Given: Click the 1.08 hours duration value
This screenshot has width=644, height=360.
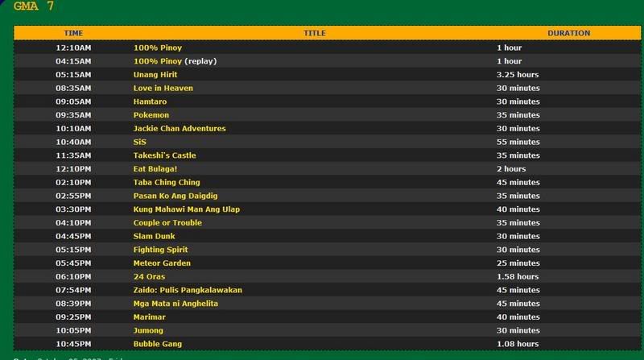Looking at the screenshot, I should 518,344.
